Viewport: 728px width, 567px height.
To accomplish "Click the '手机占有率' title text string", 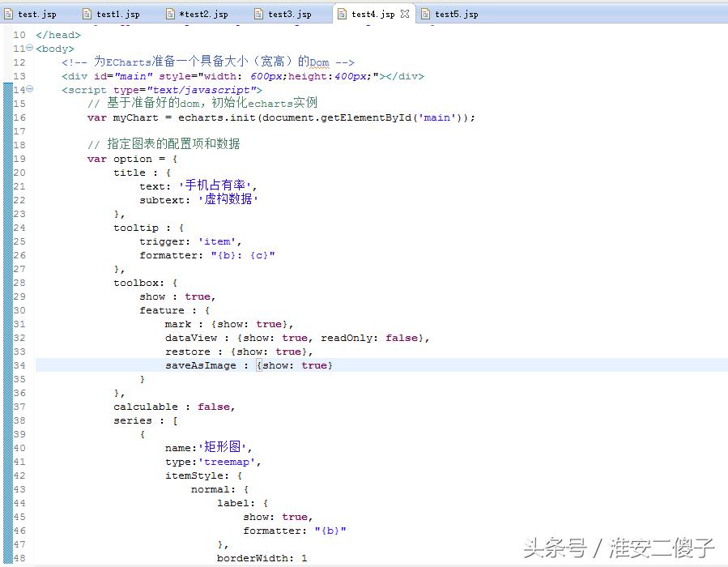I will (215, 185).
